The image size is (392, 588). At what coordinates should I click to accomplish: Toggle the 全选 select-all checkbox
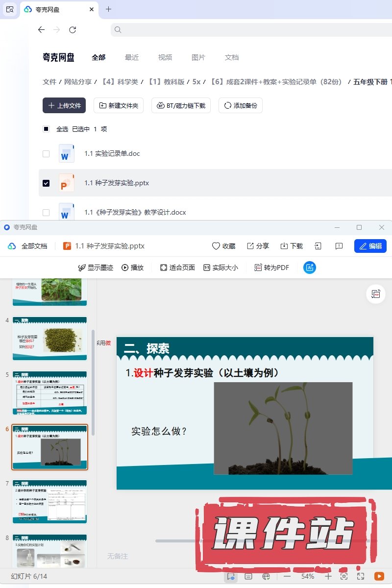46,129
